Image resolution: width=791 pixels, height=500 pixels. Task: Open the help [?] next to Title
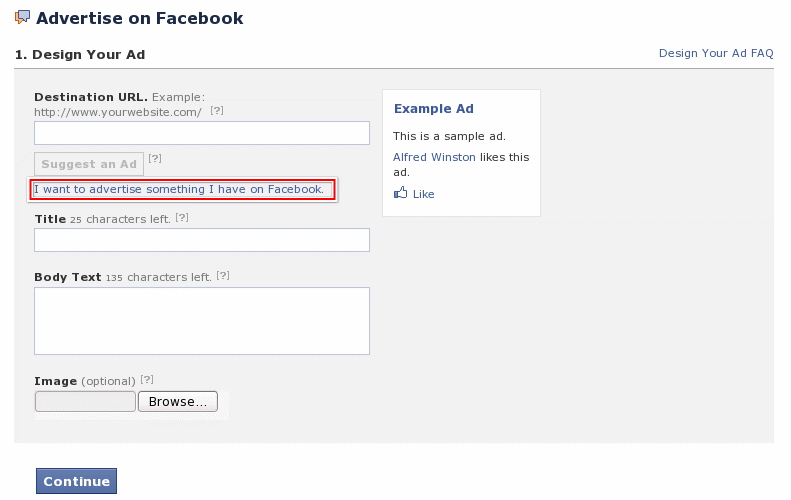[182, 217]
